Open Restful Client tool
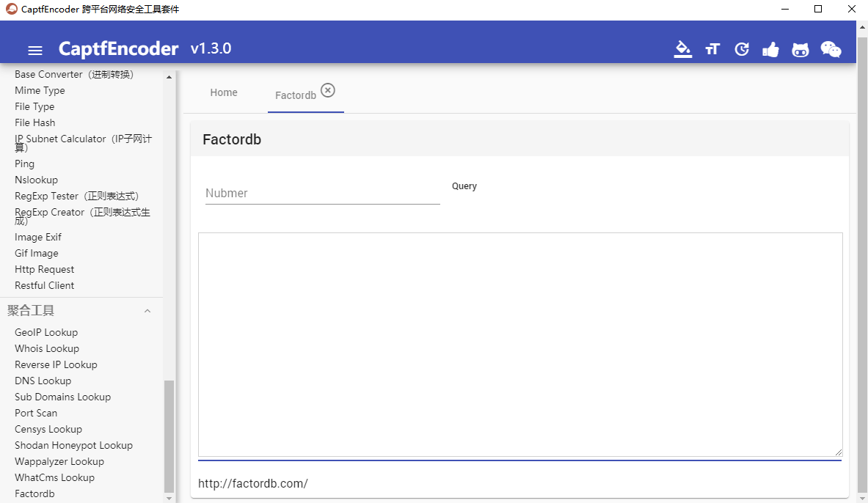This screenshot has height=503, width=868. (x=44, y=285)
